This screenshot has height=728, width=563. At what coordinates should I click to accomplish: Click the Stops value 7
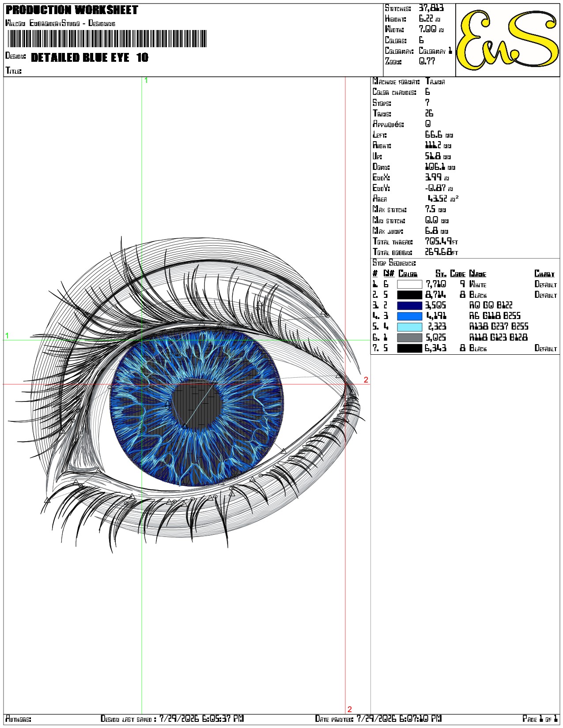click(x=427, y=102)
